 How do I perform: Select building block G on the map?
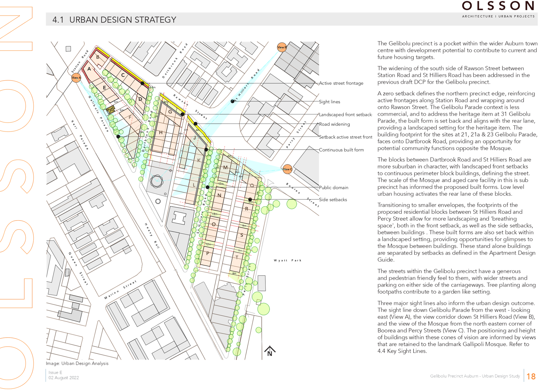170,112
